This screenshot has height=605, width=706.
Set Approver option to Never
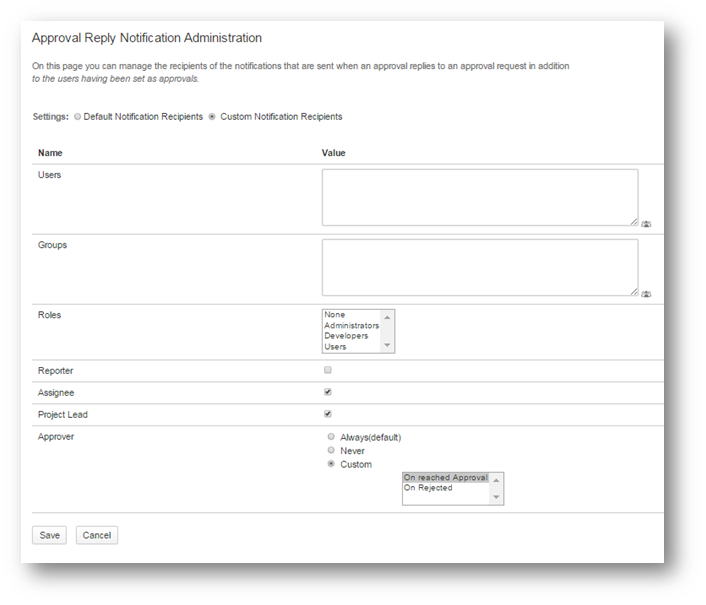332,451
